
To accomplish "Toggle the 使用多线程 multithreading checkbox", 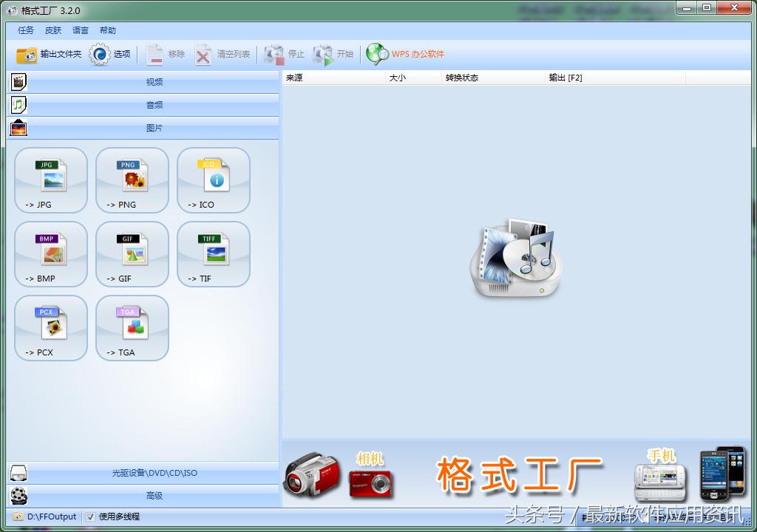I will pyautogui.click(x=89, y=516).
